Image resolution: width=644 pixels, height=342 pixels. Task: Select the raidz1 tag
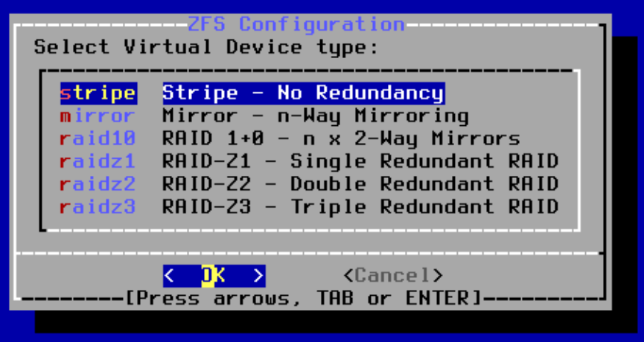point(98,161)
